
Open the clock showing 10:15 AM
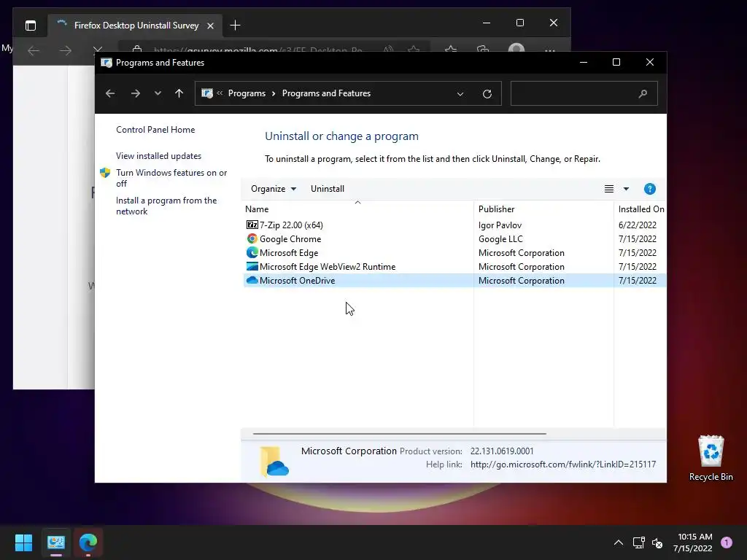693,542
